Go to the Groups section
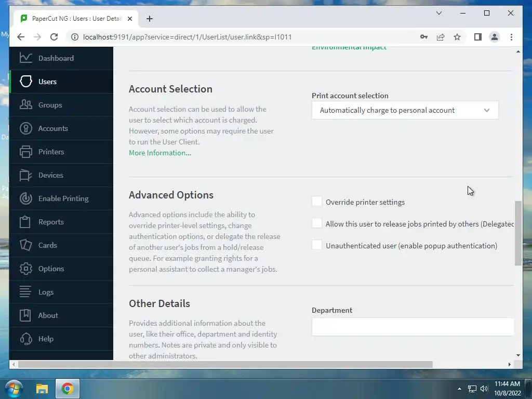This screenshot has height=399, width=532. [x=50, y=105]
